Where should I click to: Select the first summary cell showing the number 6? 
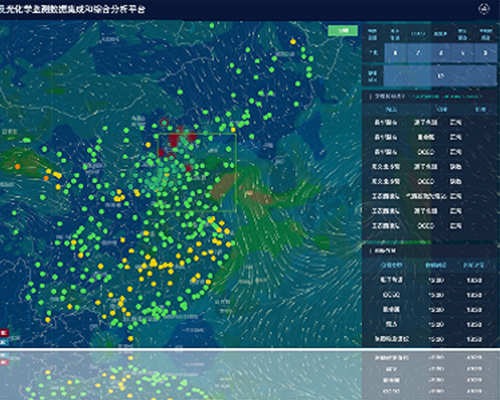[x=395, y=53]
